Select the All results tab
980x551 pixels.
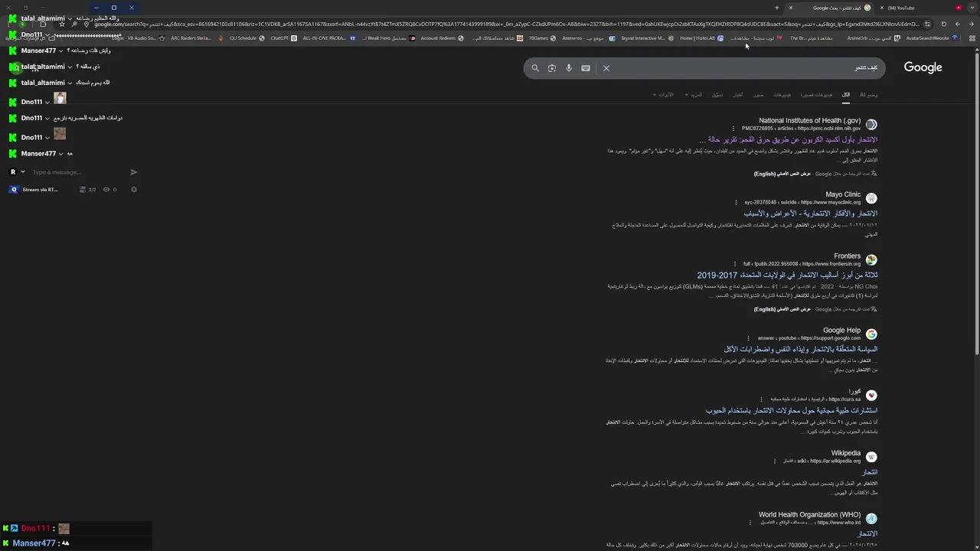tap(846, 95)
